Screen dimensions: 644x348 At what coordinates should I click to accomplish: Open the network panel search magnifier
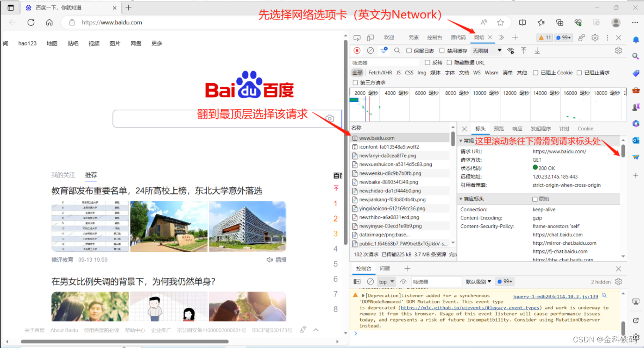(x=397, y=50)
